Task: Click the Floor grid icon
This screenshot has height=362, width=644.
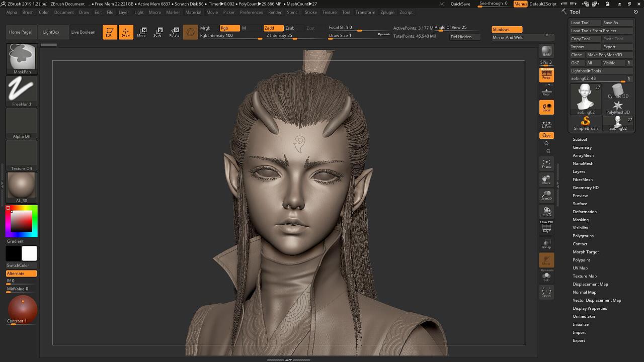Action: coord(546,92)
